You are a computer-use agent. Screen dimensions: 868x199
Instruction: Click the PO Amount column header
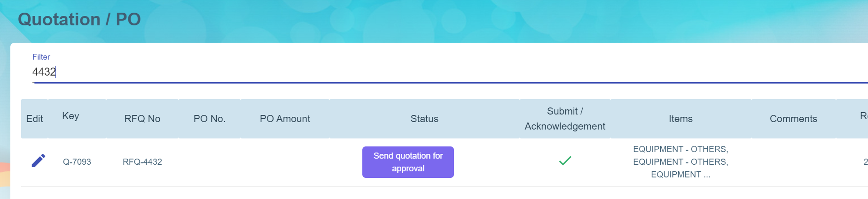point(285,119)
